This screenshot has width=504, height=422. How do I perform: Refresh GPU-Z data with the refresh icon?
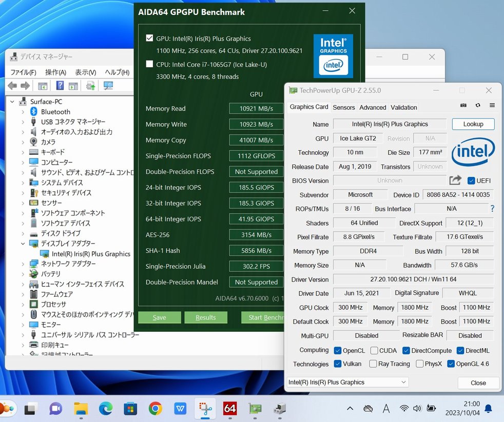478,105
